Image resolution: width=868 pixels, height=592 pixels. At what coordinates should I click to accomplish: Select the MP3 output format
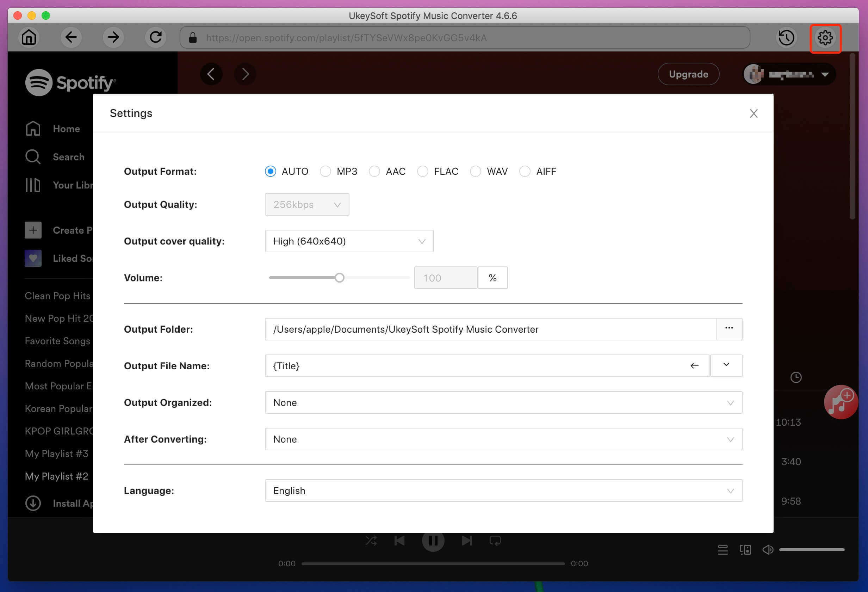pos(325,172)
